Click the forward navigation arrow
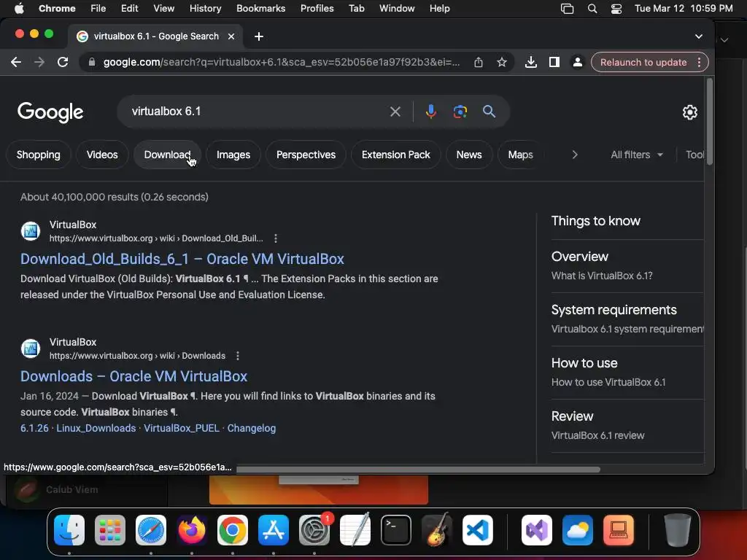This screenshot has width=747, height=560. 39,62
